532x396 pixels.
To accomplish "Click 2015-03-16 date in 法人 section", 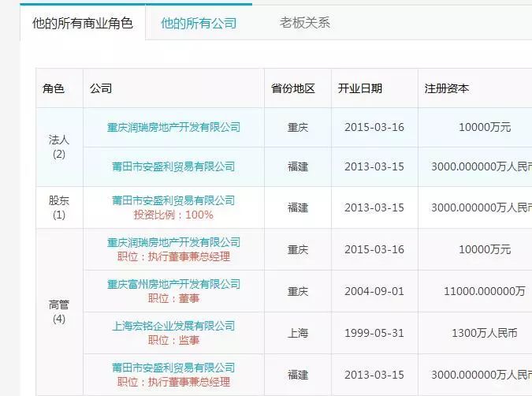I will click(x=374, y=127).
